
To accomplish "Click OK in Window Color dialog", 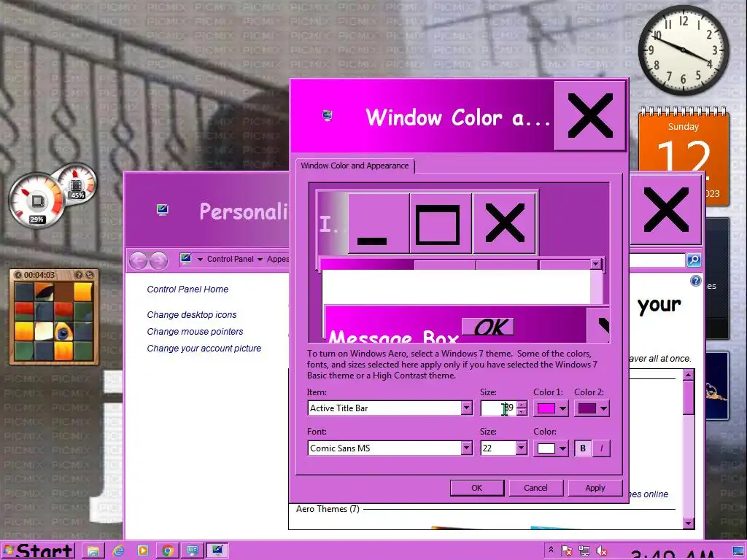I will tap(477, 488).
